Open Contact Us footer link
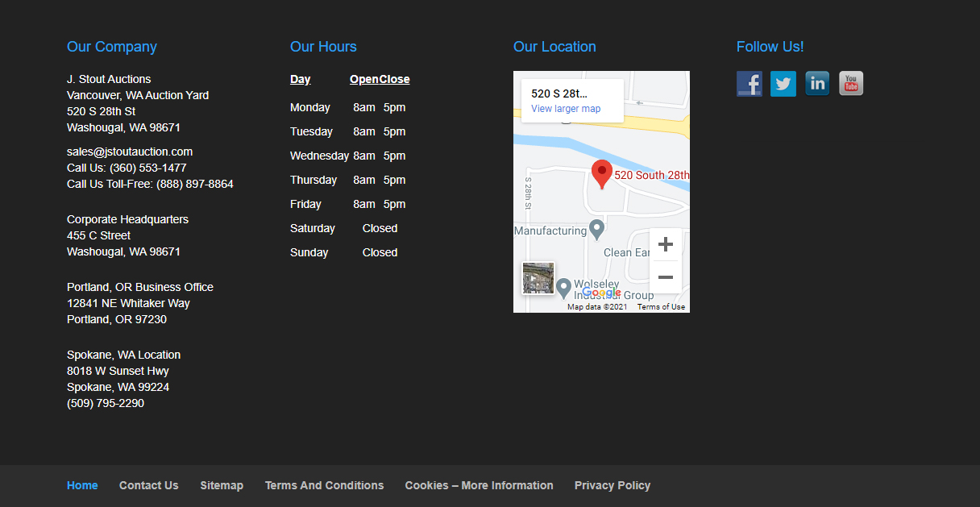This screenshot has height=507, width=980. (148, 485)
